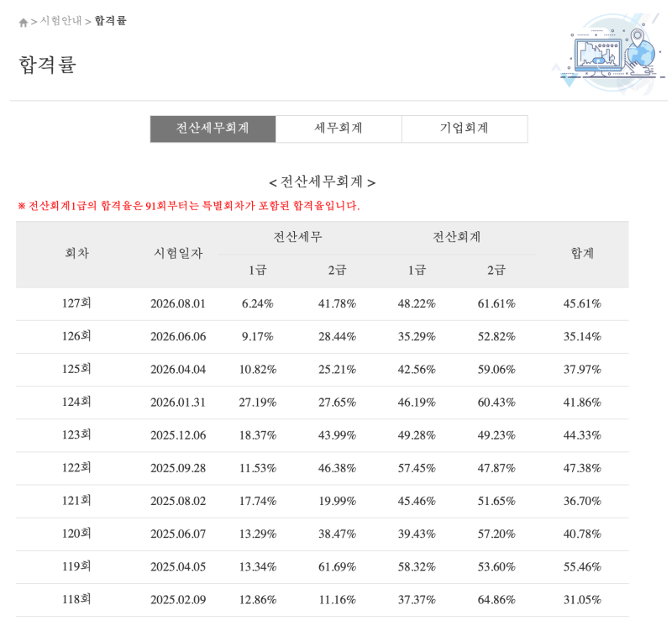Click the 합계 column header
This screenshot has height=621, width=672.
tap(582, 254)
